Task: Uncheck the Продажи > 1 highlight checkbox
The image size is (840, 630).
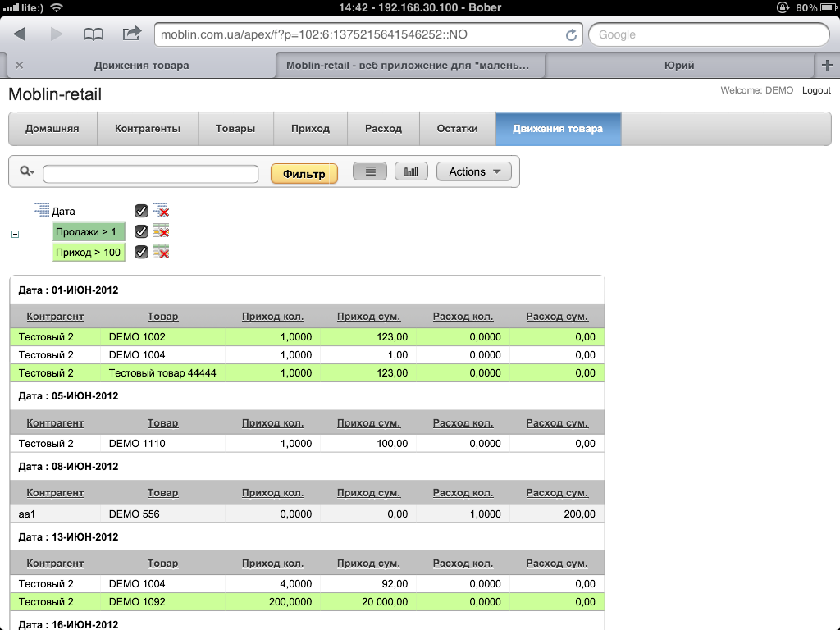Action: [x=141, y=231]
